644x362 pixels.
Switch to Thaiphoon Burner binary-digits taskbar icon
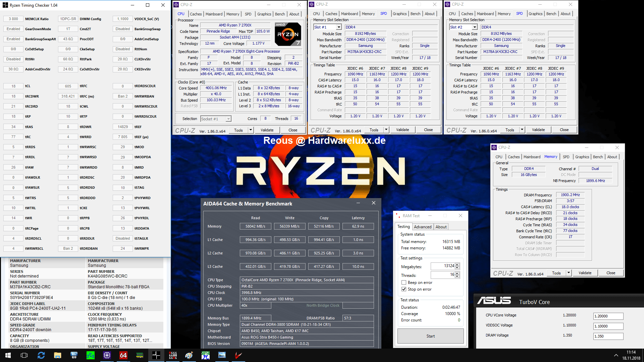(173, 355)
